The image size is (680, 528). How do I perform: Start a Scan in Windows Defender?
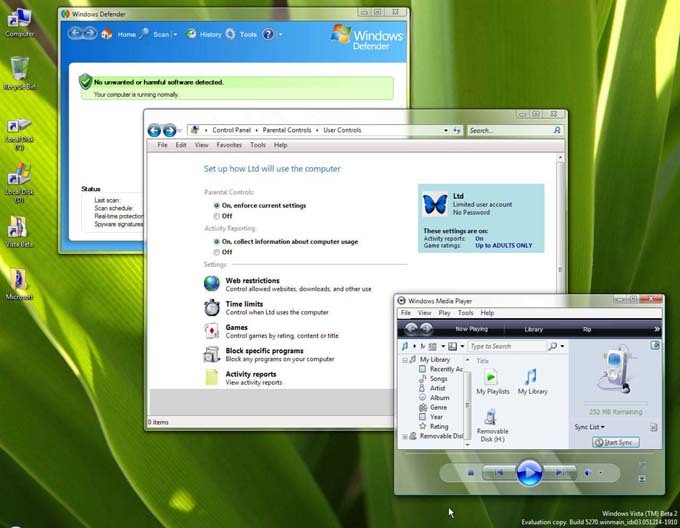pyautogui.click(x=154, y=34)
